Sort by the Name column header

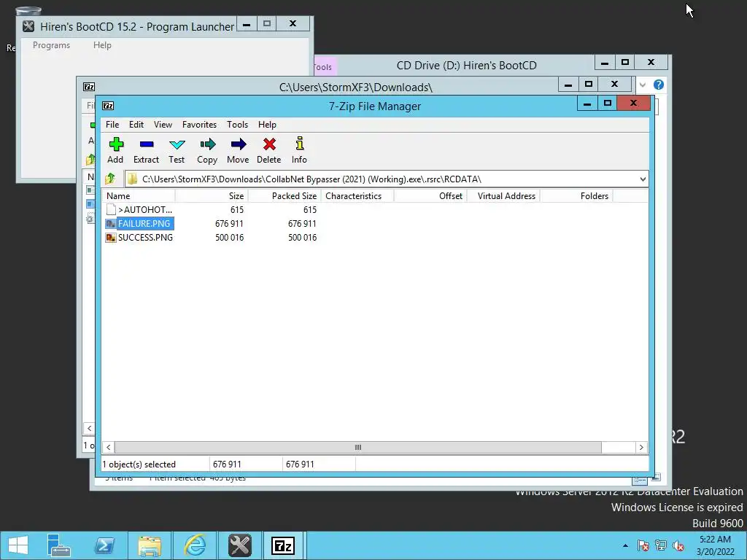click(138, 195)
